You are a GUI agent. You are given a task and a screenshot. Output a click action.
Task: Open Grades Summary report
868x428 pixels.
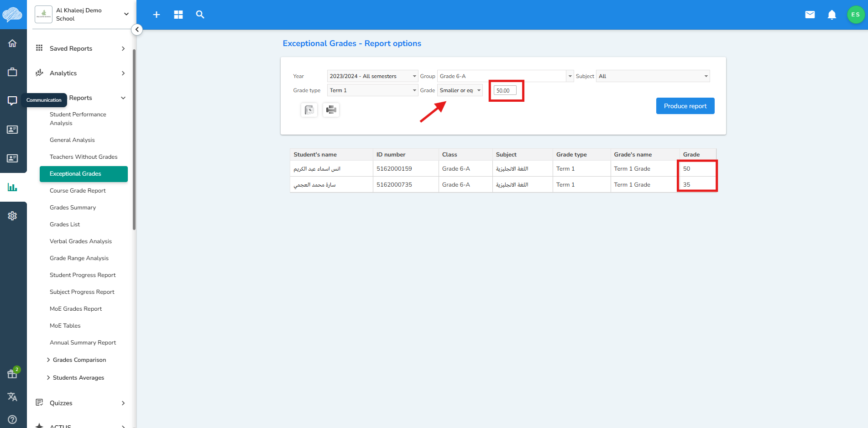(x=73, y=208)
